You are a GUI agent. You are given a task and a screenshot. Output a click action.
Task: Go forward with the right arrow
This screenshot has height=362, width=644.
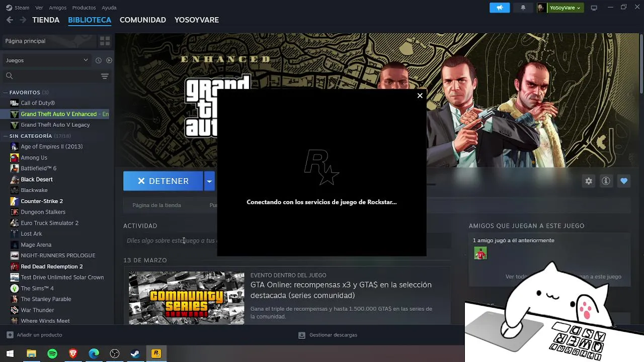click(x=23, y=20)
